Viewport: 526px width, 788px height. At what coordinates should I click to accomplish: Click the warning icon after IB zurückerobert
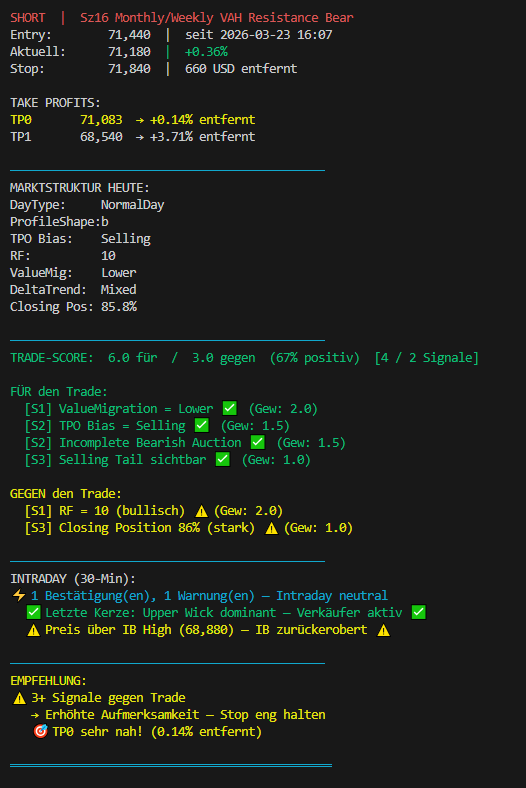[x=384, y=630]
